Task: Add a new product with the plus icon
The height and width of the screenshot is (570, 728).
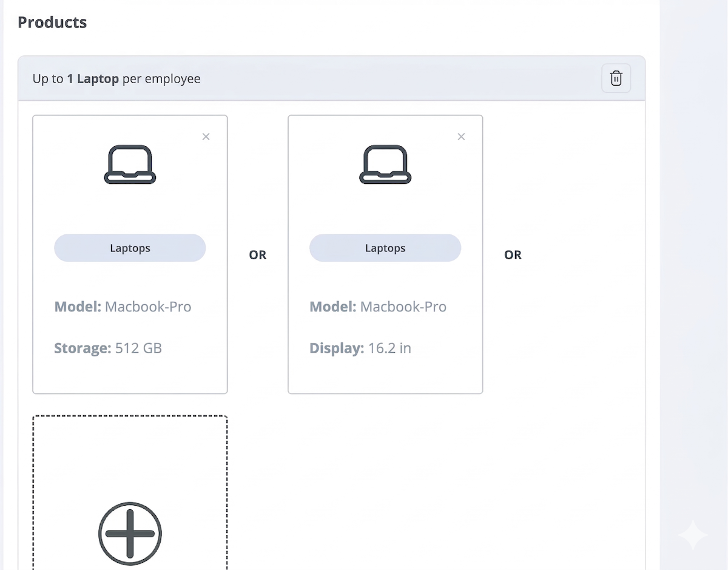Action: [x=130, y=534]
